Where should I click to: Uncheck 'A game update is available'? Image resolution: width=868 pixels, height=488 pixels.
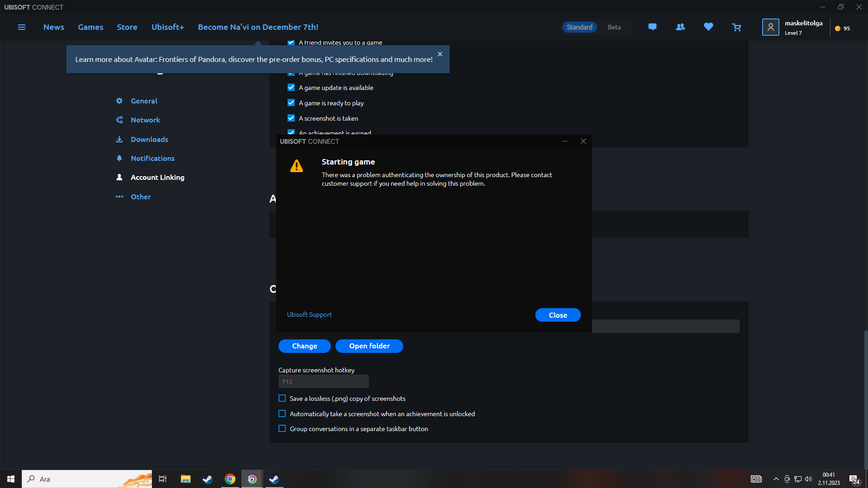pyautogui.click(x=291, y=88)
